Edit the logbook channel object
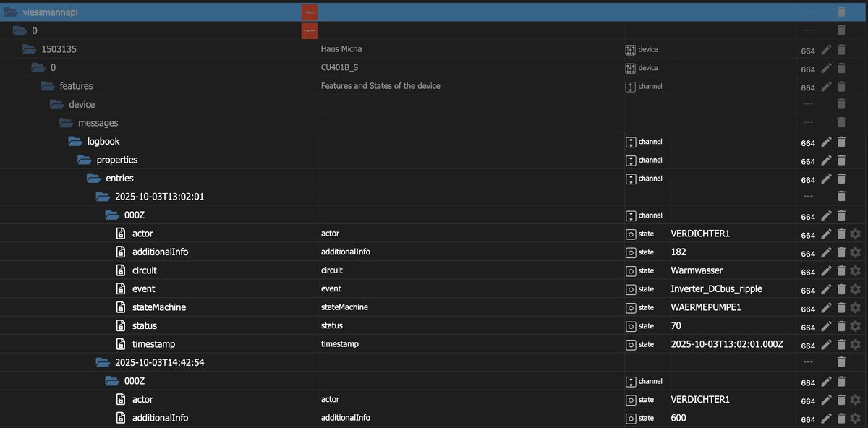 coord(827,142)
